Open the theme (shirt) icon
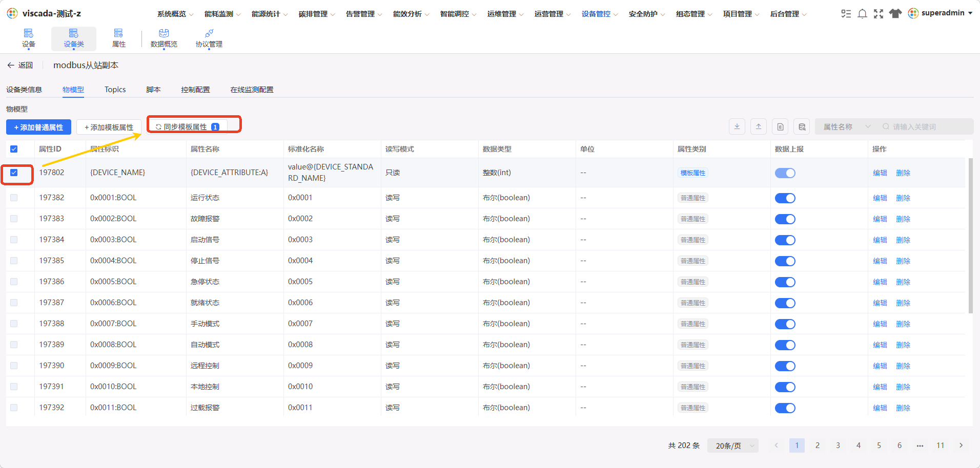This screenshot has width=980, height=468. pos(895,14)
